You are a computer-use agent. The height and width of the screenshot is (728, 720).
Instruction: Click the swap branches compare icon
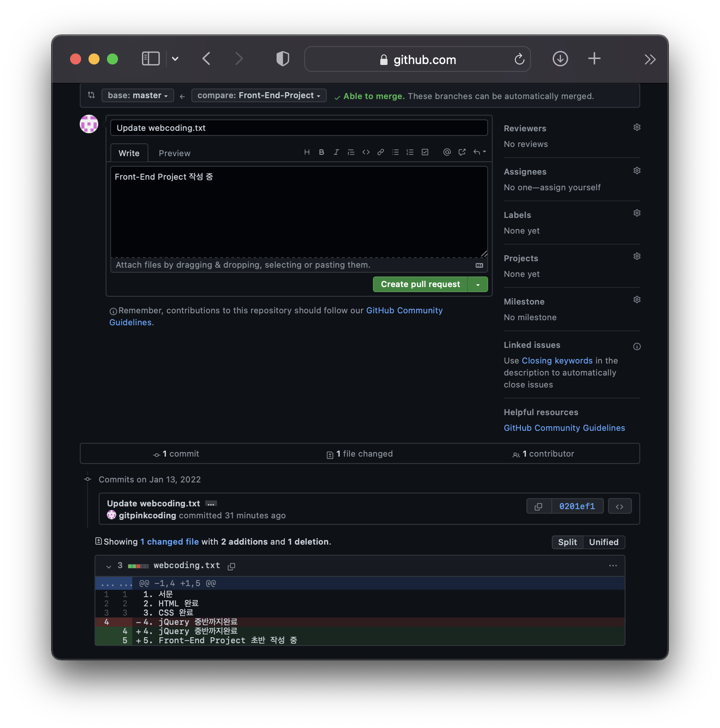click(x=91, y=95)
